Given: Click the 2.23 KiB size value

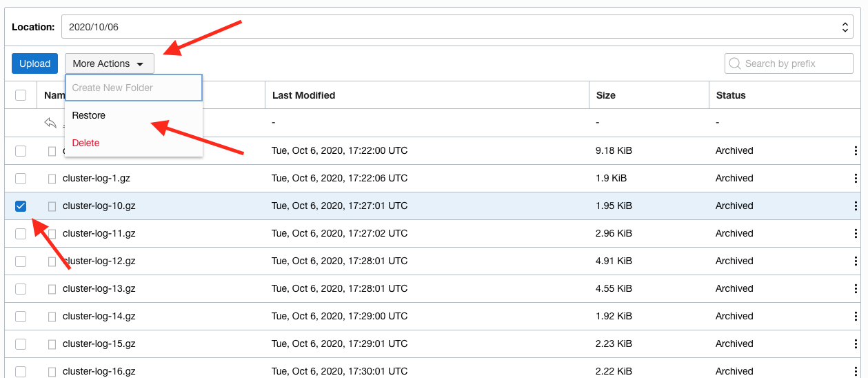Looking at the screenshot, I should click(x=614, y=344).
